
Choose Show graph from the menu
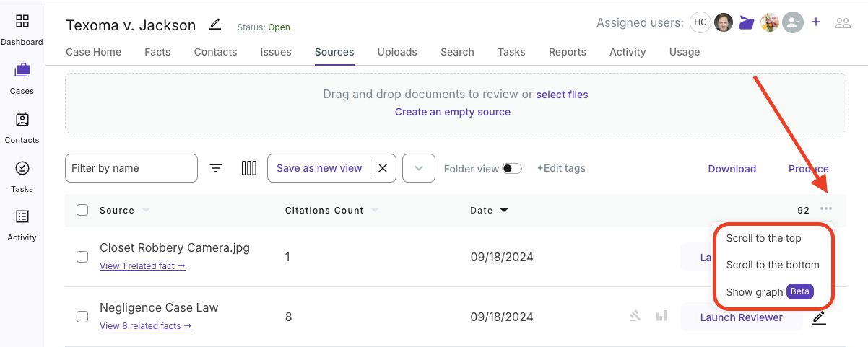click(x=755, y=292)
